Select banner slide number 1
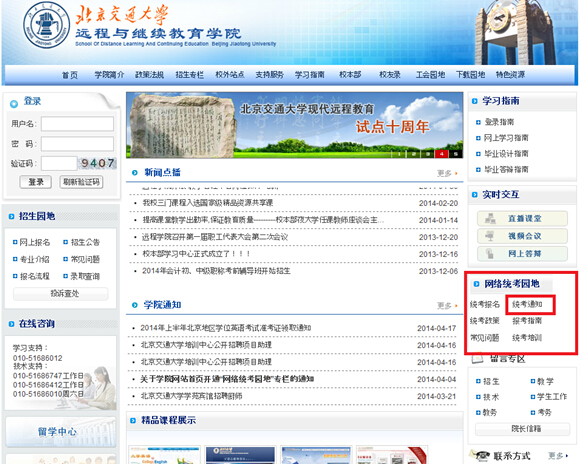The image size is (581, 473). coord(399,154)
